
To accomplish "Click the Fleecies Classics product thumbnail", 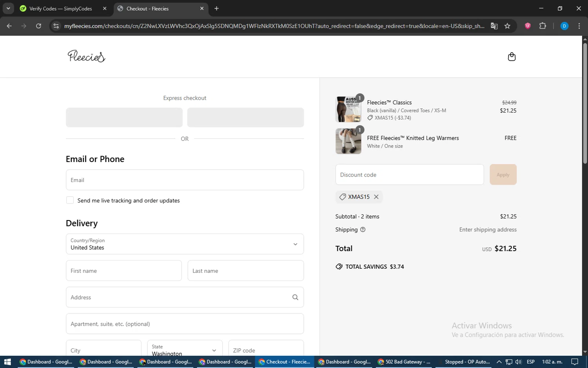I will click(348, 109).
